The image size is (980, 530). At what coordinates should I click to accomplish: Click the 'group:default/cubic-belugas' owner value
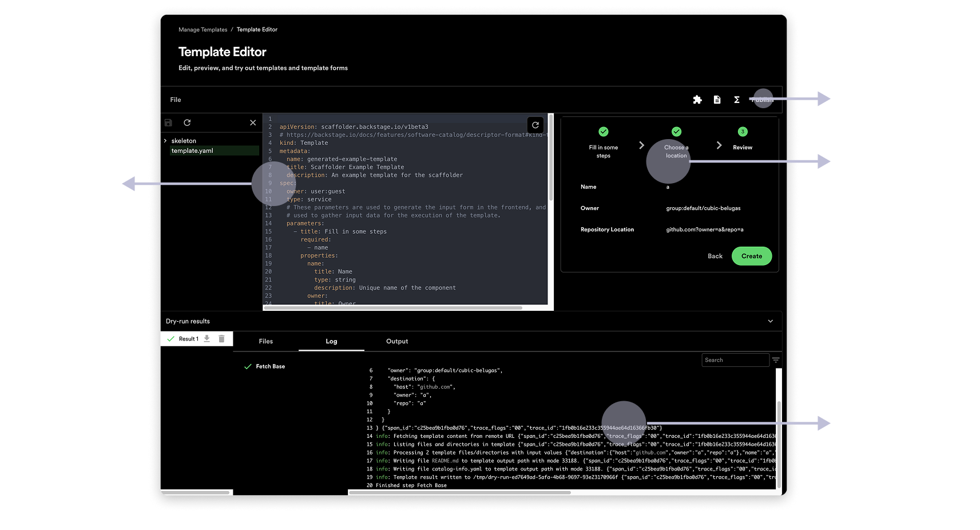click(x=703, y=208)
